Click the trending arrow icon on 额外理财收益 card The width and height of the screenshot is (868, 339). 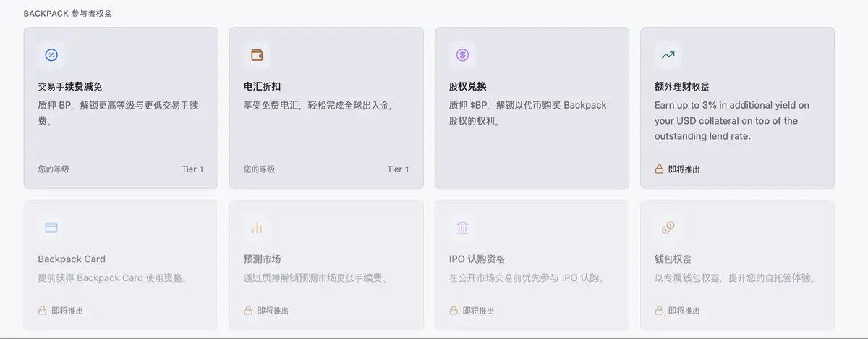(668, 54)
